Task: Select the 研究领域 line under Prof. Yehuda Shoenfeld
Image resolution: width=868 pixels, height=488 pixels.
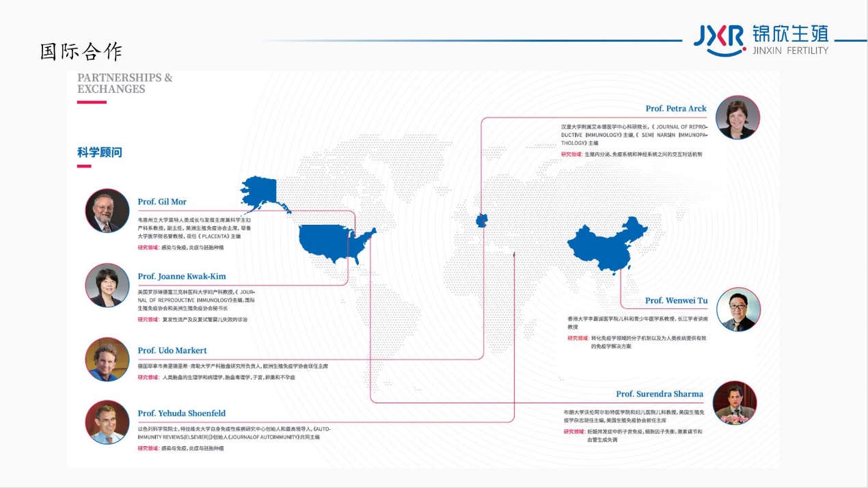Action: pos(180,448)
